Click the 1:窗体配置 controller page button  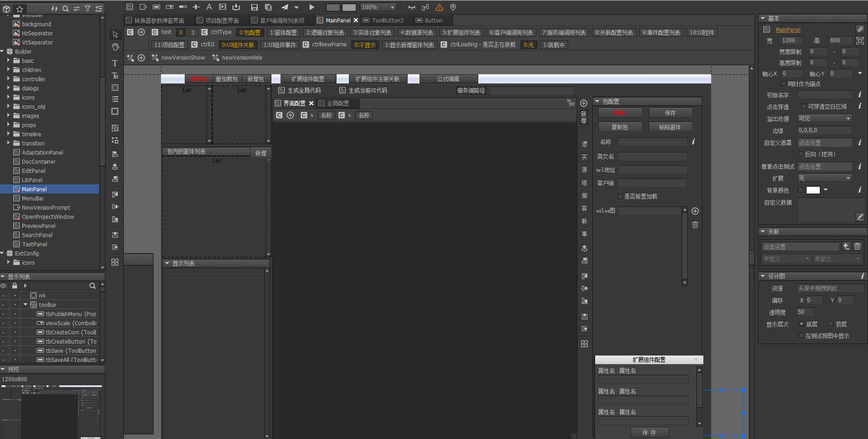[x=283, y=33]
